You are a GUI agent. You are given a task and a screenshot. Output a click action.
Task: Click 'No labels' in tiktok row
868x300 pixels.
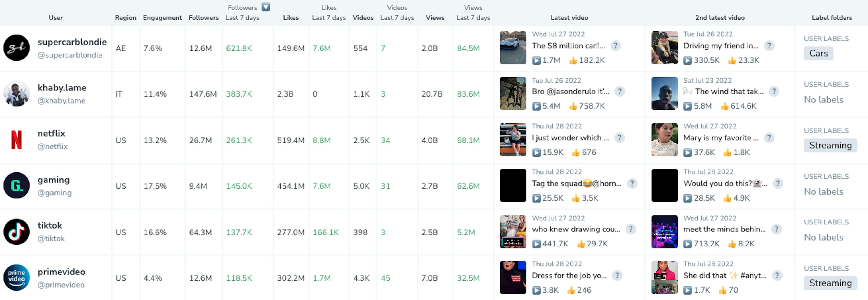[823, 237]
